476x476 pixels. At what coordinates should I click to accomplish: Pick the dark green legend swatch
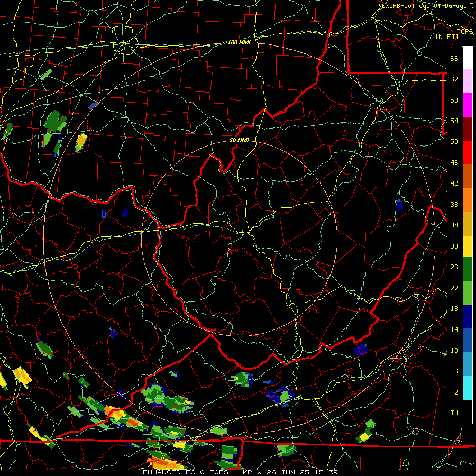(467, 269)
